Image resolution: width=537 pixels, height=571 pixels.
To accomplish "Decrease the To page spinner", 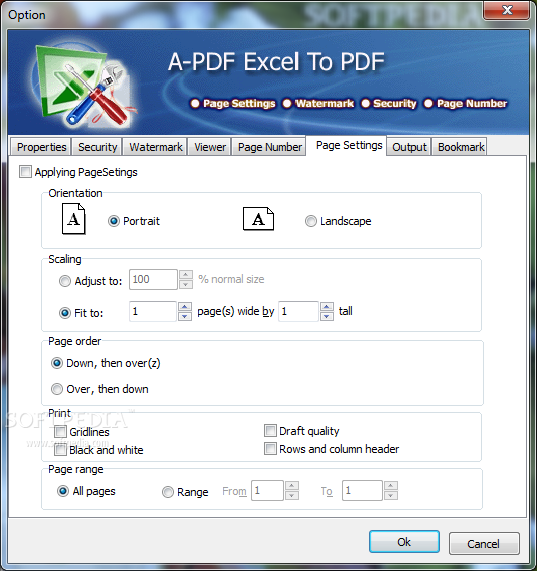I will pos(391,495).
